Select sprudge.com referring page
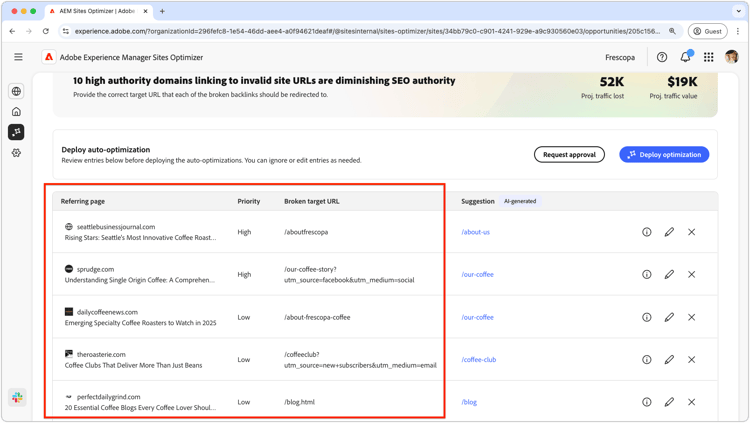 click(x=95, y=269)
